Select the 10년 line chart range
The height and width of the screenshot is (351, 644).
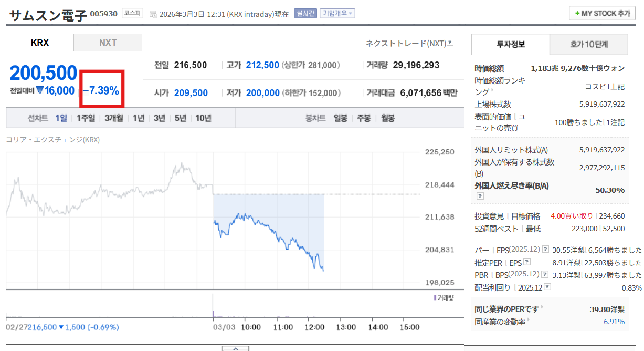pos(203,118)
